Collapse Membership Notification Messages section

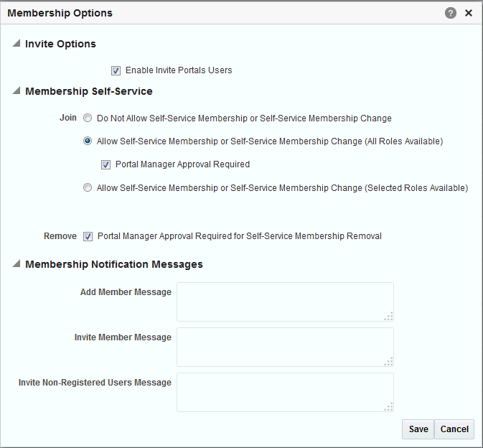coord(17,263)
